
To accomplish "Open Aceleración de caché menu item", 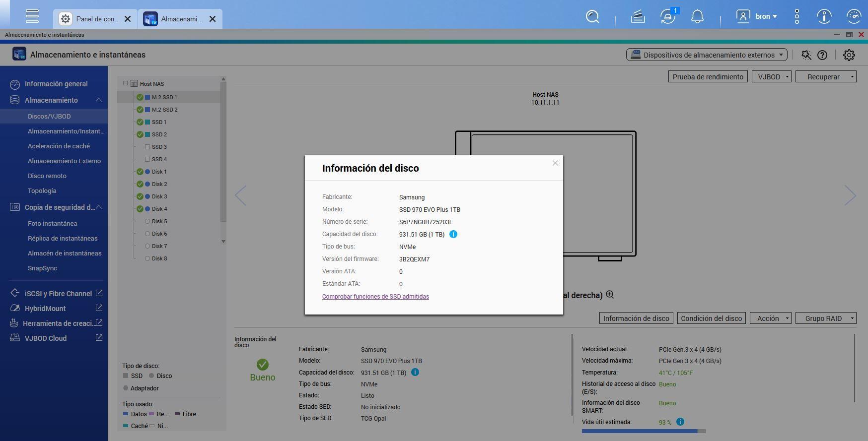I will (59, 146).
